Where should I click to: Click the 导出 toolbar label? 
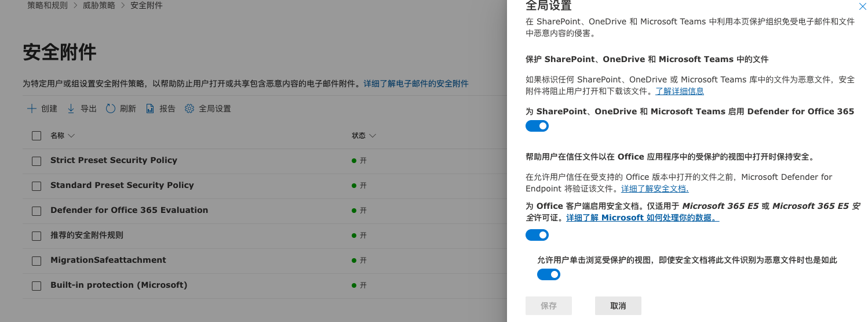(x=89, y=108)
